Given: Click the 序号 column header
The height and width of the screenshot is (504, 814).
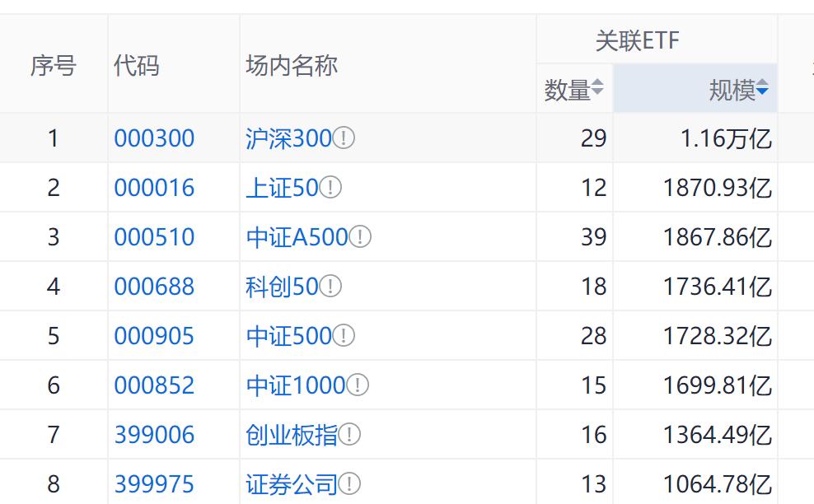Looking at the screenshot, I should [x=54, y=65].
